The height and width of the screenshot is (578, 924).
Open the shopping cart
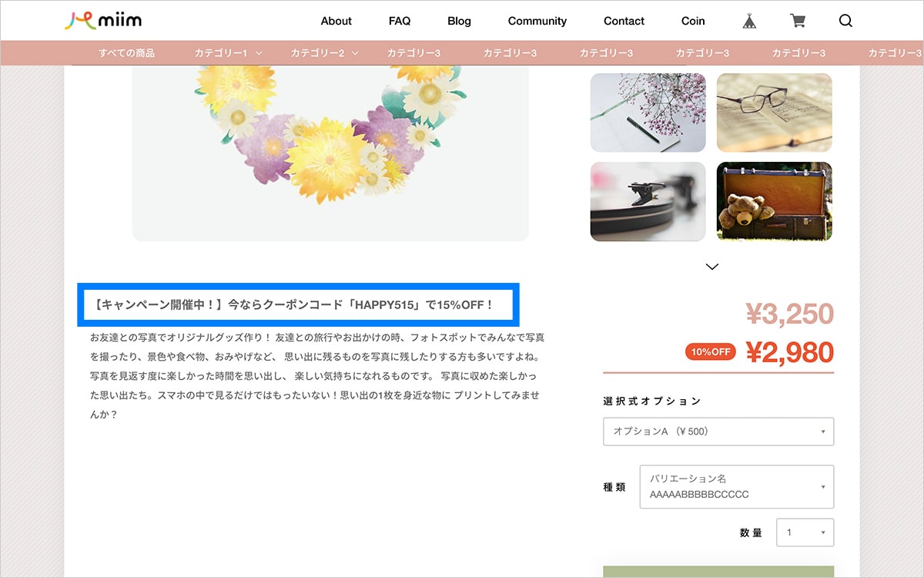pos(798,21)
